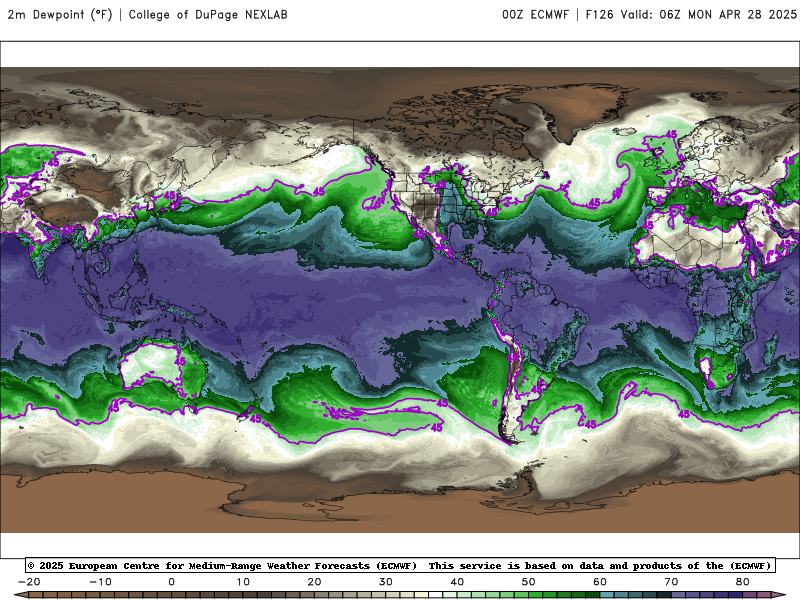Screen dimensions: 800x600
Task: Click the "50" colorbar scale label
Action: point(529,582)
